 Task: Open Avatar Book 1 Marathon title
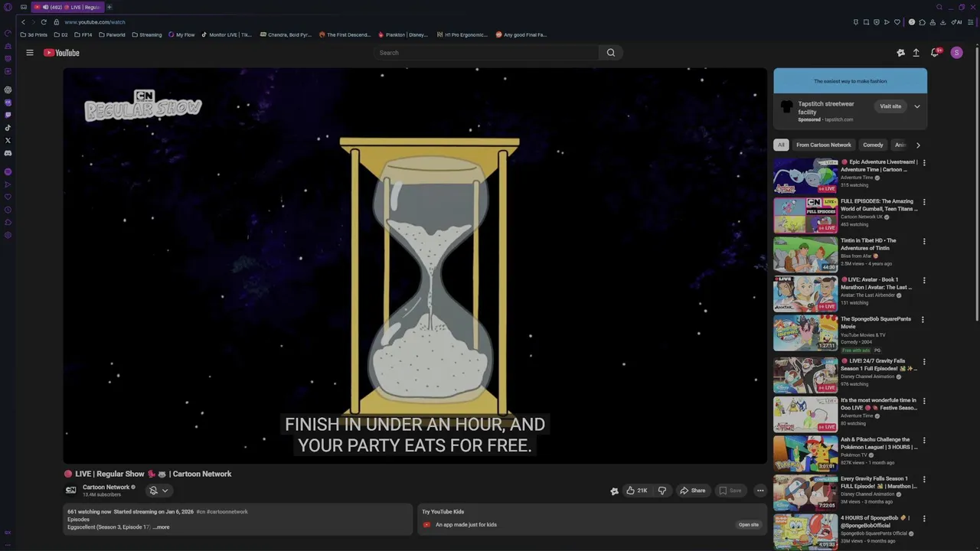pos(877,283)
